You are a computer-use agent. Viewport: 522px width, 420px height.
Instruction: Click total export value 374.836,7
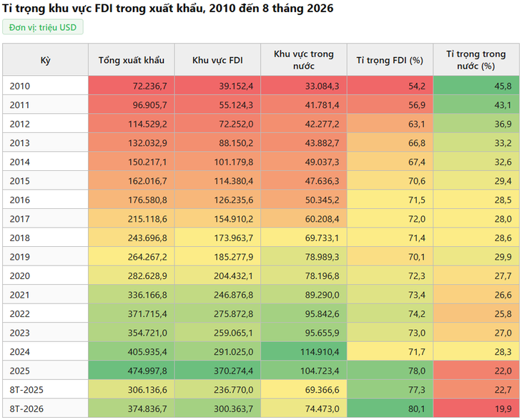click(131, 409)
